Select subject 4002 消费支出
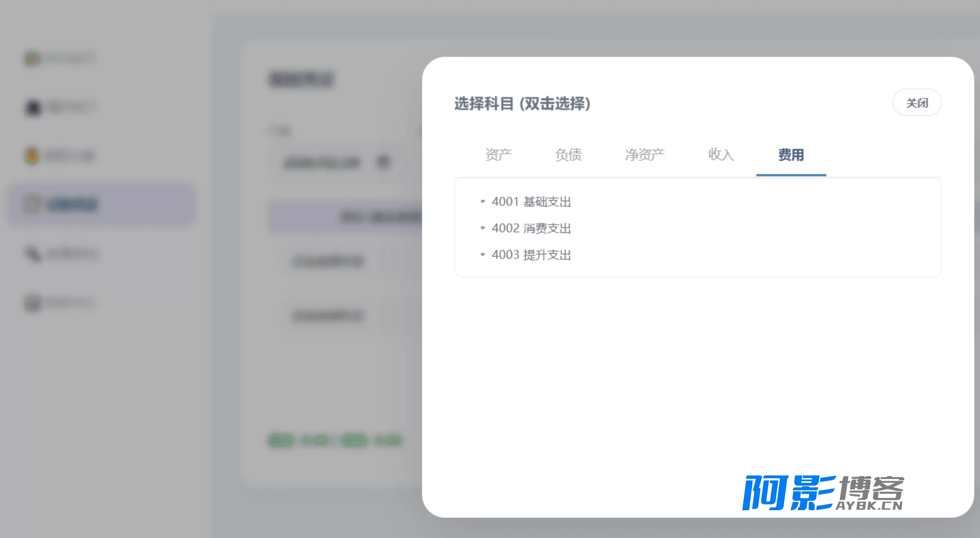 click(531, 228)
